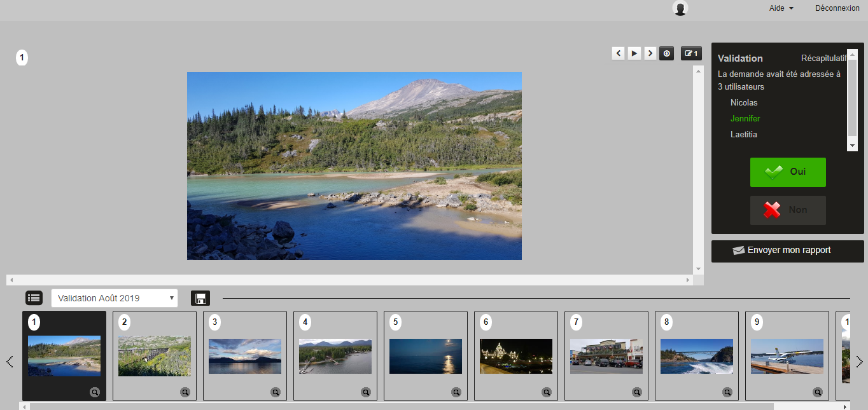
Task: Switch to the Récapitulatif tab
Action: pos(823,58)
